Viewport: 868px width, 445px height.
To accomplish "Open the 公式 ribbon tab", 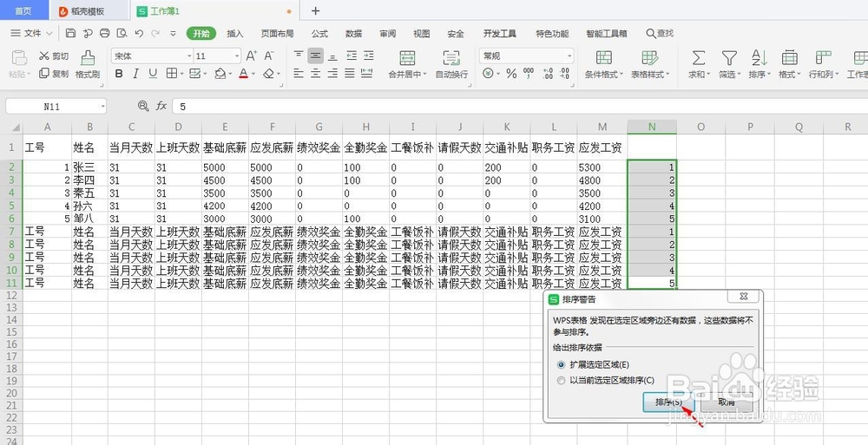I will coord(319,33).
